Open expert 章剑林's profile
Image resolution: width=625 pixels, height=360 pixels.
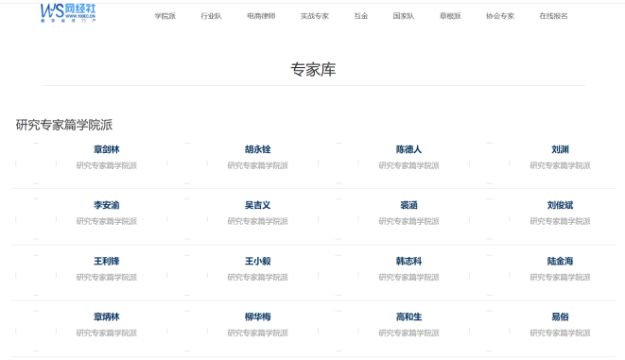point(106,150)
